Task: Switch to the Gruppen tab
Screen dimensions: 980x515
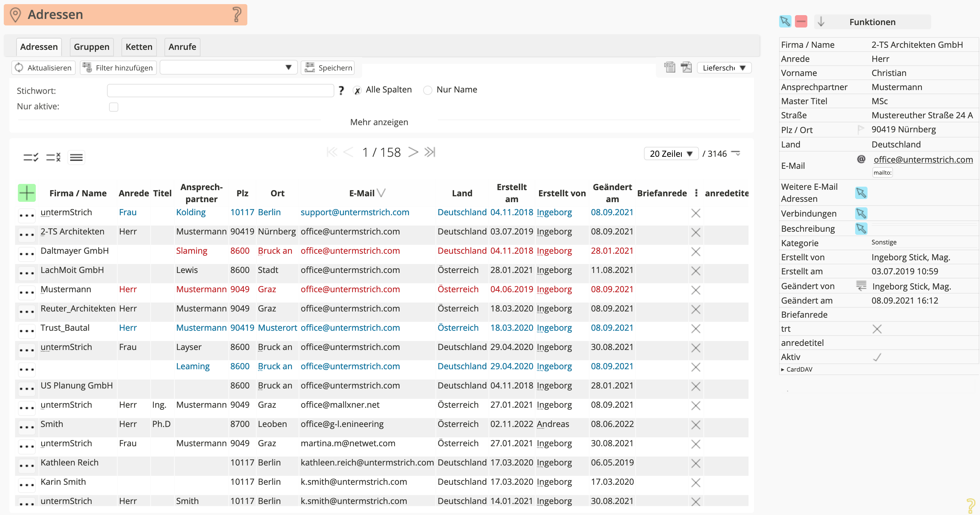Action: (x=91, y=47)
